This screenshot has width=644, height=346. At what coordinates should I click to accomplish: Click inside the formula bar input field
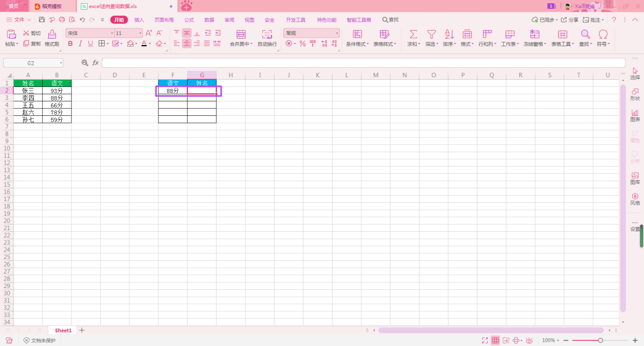360,63
